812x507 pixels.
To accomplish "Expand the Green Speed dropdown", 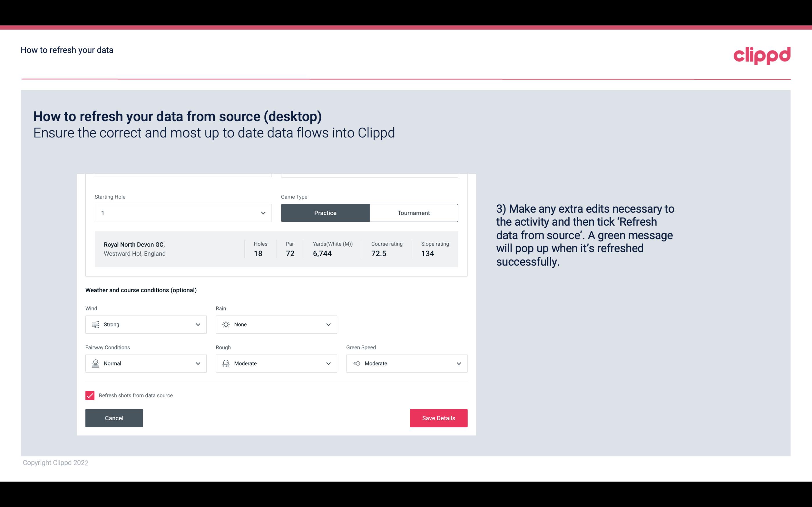I will [459, 363].
